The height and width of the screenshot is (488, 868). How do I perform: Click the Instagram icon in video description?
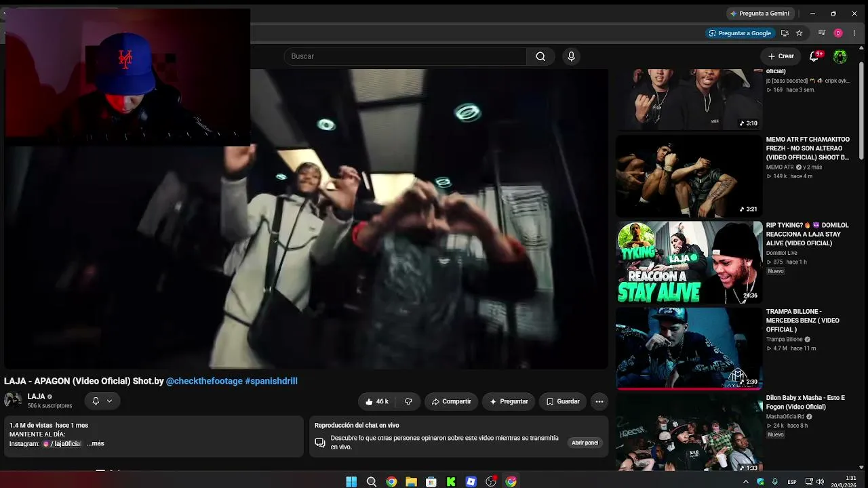click(x=46, y=444)
